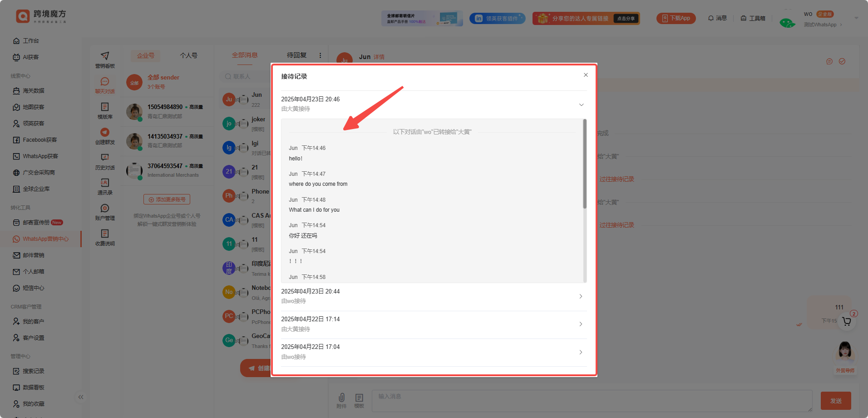Open the 模版库 template library icon
Viewport: 868px width, 418px height.
point(105,107)
